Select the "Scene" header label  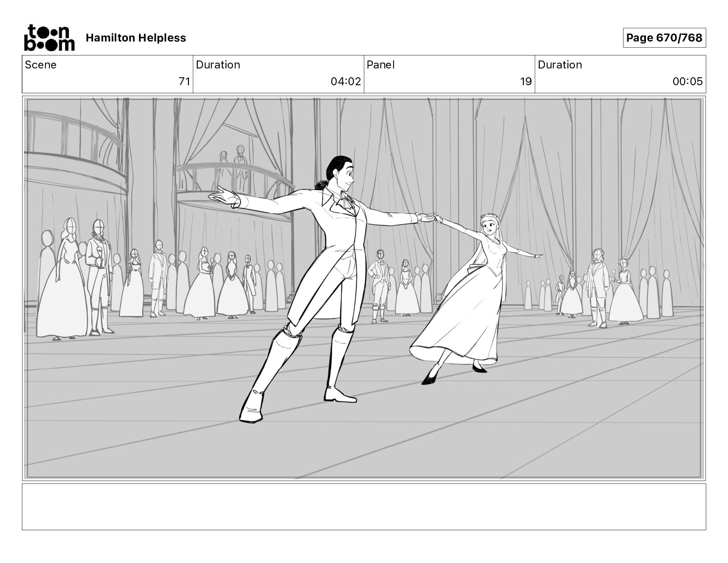(x=41, y=65)
